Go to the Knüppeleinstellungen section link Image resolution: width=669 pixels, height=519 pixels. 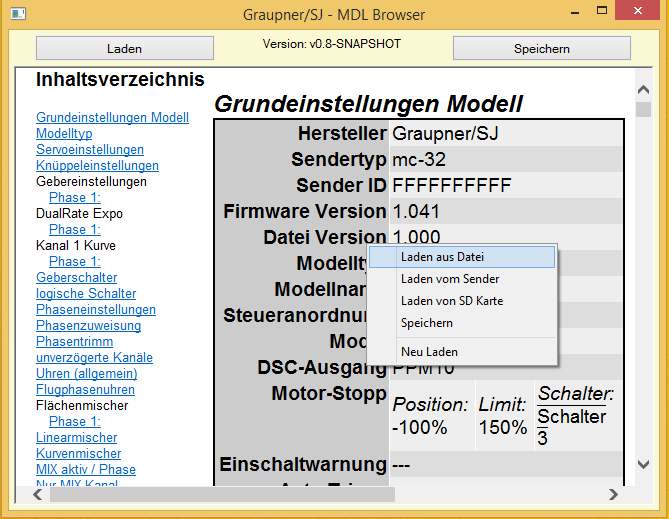(x=97, y=166)
